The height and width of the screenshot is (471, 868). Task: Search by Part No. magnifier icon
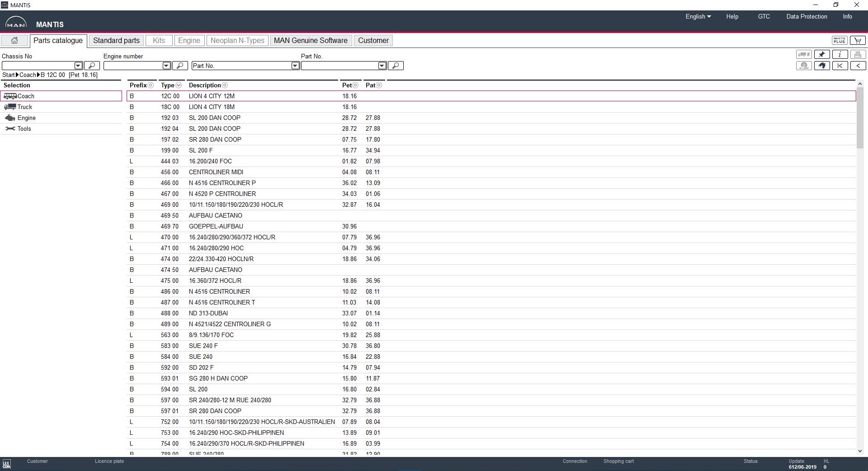point(396,66)
